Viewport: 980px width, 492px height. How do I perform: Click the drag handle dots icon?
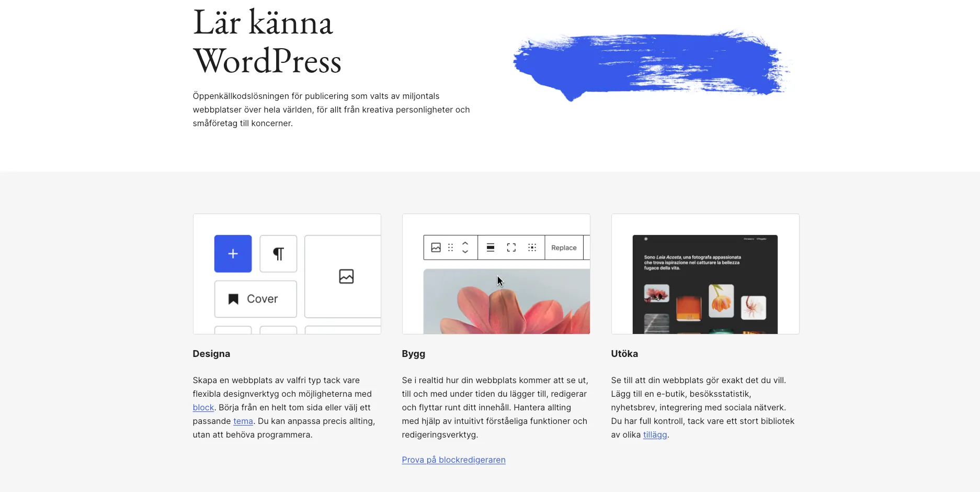[x=450, y=248]
